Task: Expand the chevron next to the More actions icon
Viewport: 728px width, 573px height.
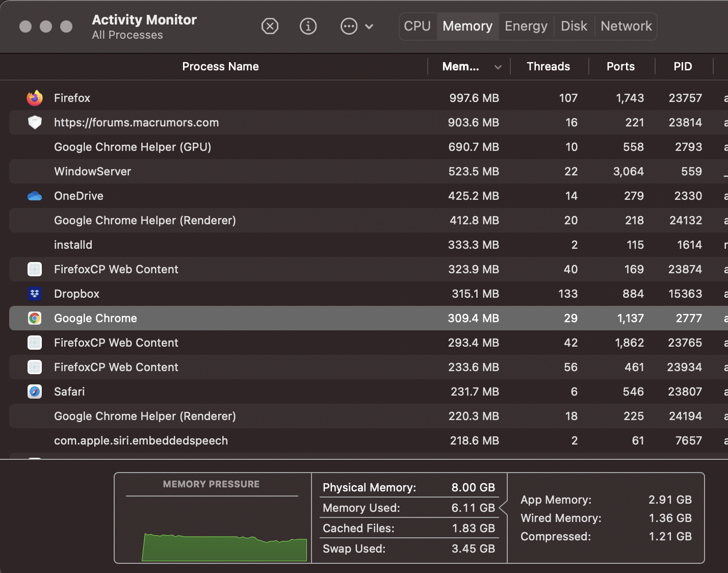Action: click(x=369, y=27)
